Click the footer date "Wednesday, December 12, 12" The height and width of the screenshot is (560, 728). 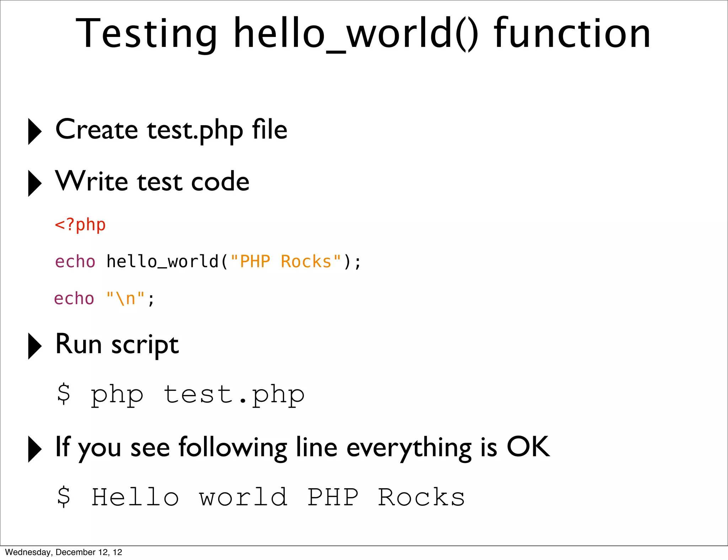[64, 552]
